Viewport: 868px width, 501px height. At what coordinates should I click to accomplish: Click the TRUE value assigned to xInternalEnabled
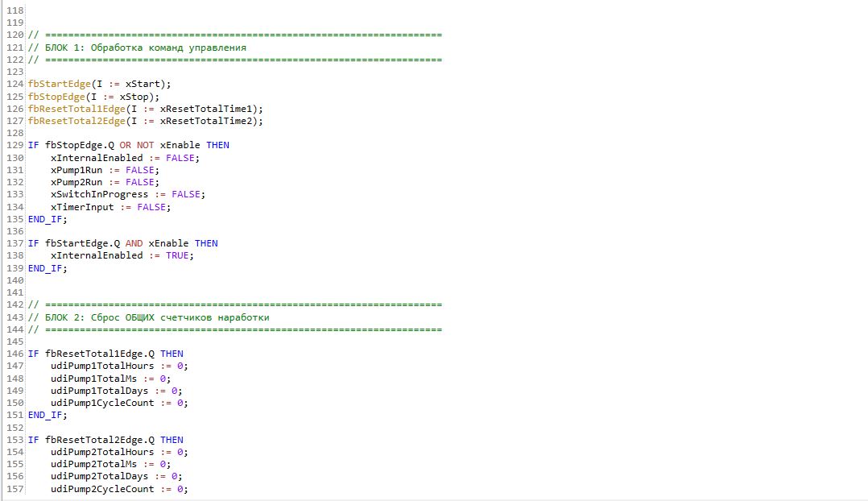click(x=178, y=255)
